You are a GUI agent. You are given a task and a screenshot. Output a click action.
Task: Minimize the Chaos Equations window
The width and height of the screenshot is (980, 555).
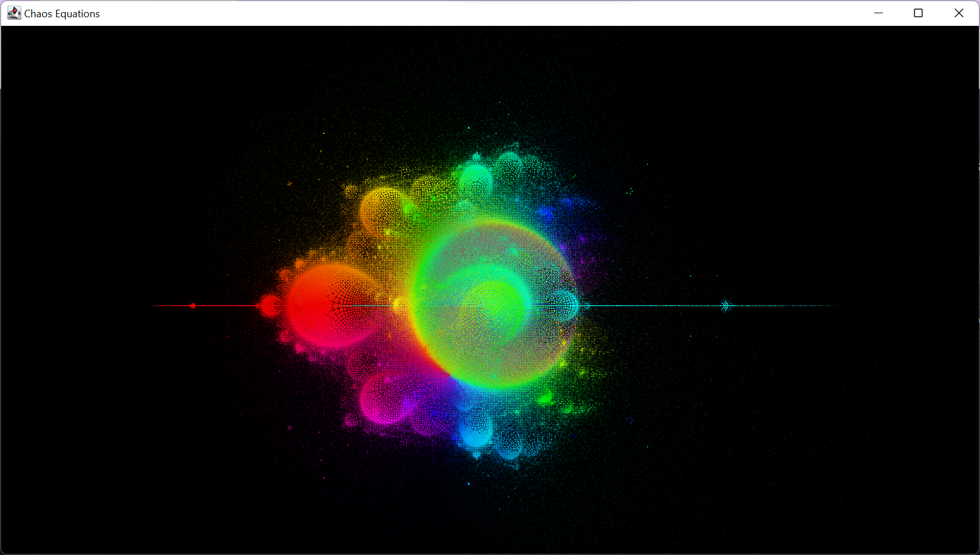878,13
